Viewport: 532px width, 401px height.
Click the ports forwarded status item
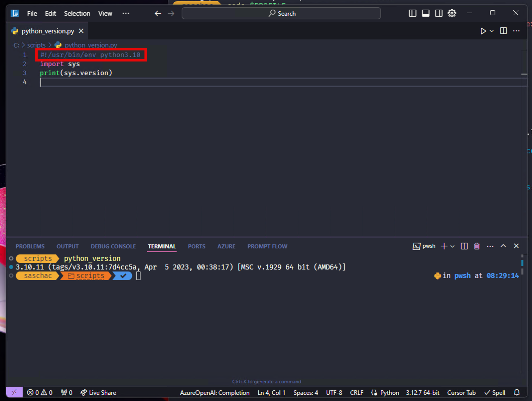click(66, 393)
